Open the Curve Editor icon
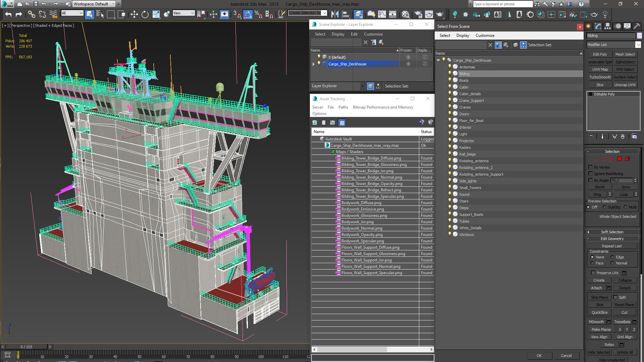Image resolution: width=644 pixels, height=362 pixels. 382,14
